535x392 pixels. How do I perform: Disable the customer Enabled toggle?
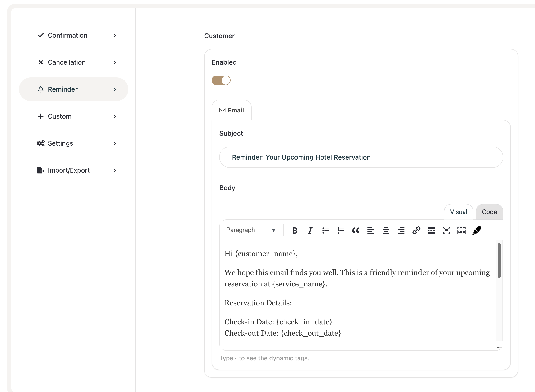(221, 80)
